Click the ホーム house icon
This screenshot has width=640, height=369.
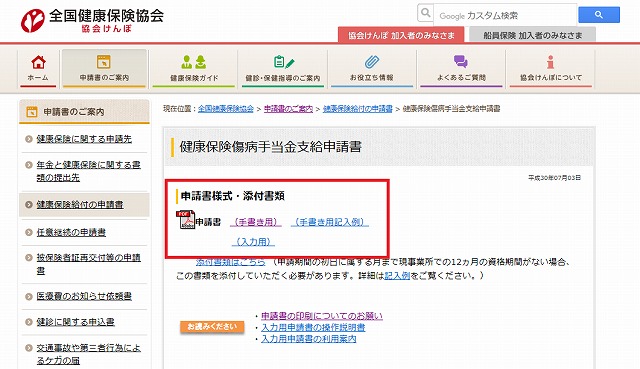(x=38, y=62)
